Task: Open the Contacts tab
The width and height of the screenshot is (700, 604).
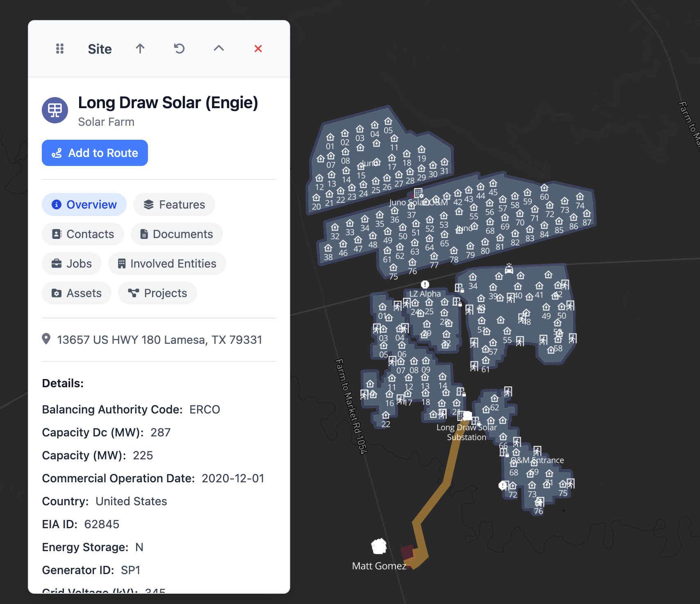Action: (x=83, y=234)
